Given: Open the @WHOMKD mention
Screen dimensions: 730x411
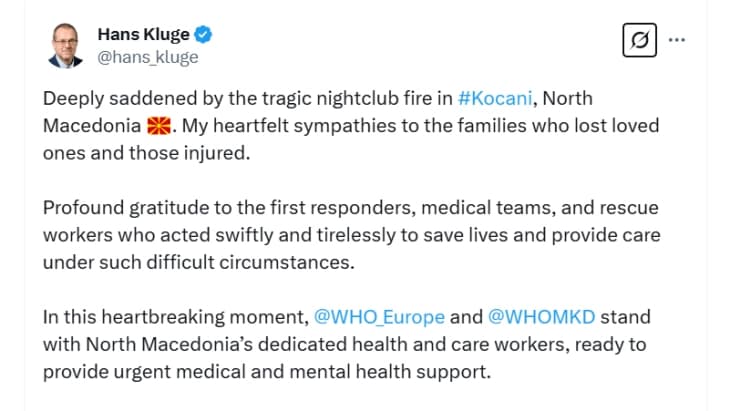Looking at the screenshot, I should coord(541,317).
